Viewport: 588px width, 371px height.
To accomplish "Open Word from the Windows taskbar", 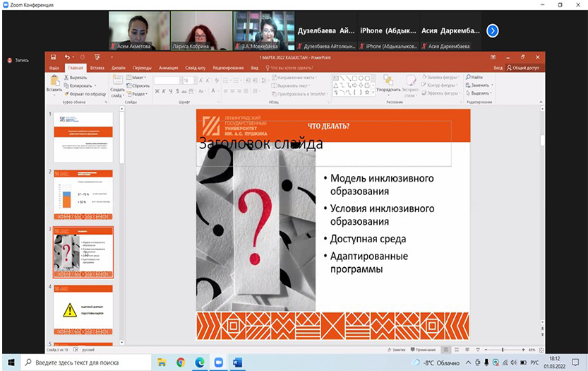I will (x=237, y=363).
